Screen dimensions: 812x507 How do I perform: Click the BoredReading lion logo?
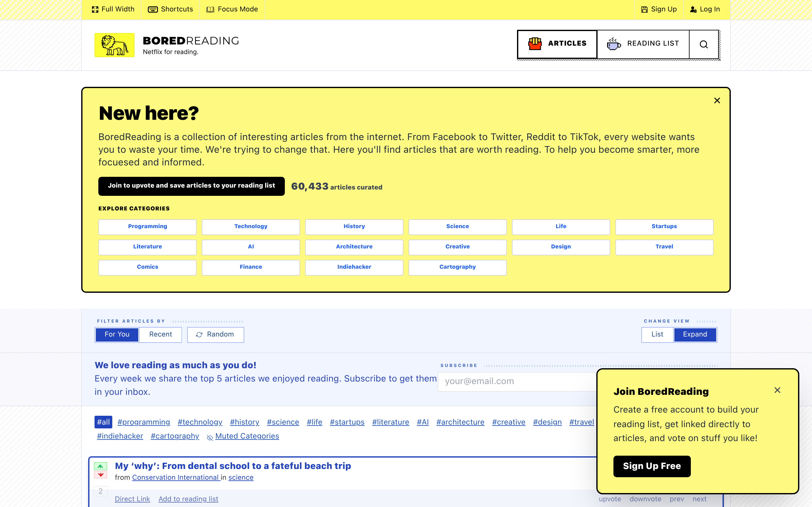click(x=115, y=45)
